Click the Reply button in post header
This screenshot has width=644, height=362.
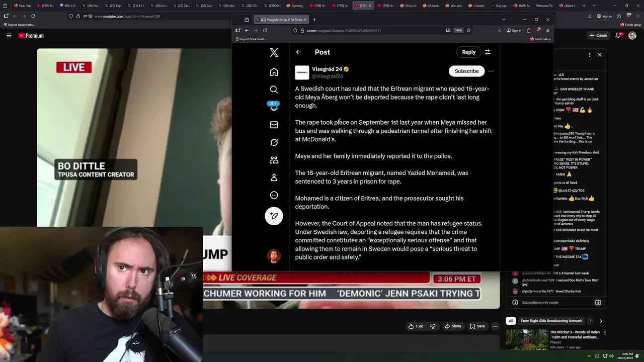[x=468, y=52]
